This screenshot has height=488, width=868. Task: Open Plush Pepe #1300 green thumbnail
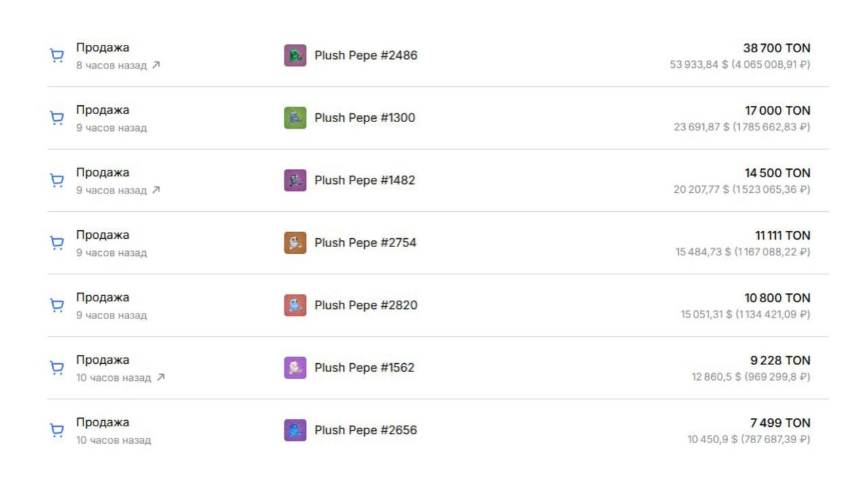pyautogui.click(x=295, y=118)
